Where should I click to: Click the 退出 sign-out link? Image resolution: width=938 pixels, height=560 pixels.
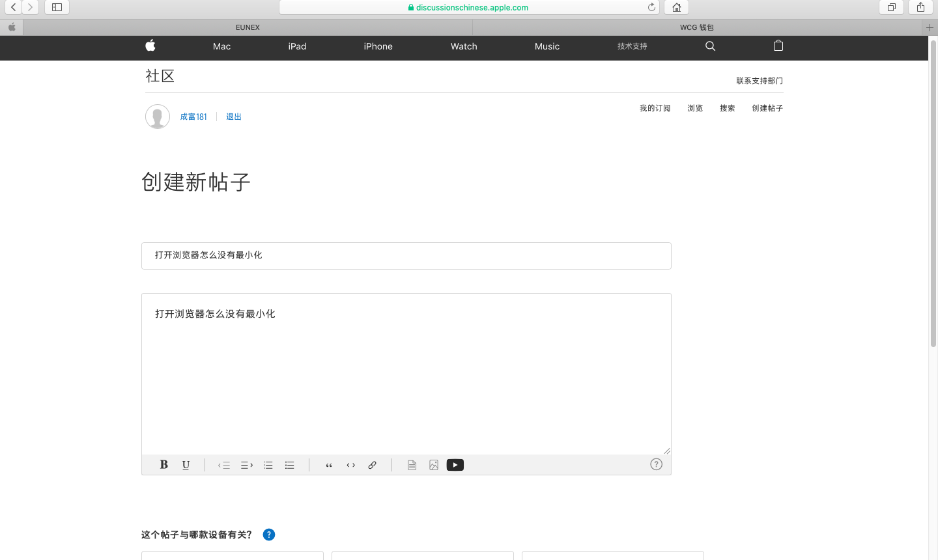coord(234,117)
